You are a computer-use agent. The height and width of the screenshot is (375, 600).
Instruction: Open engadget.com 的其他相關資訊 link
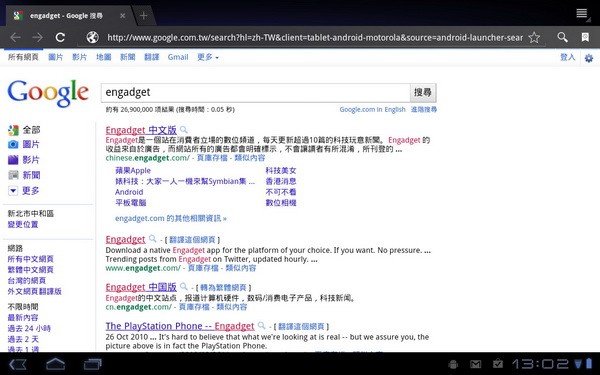[171, 218]
